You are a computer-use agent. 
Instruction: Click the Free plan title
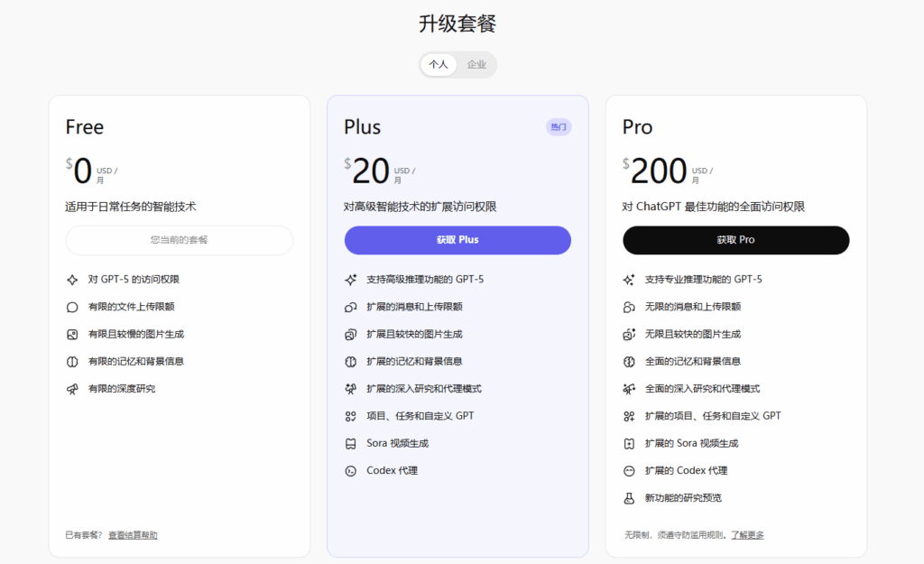84,127
